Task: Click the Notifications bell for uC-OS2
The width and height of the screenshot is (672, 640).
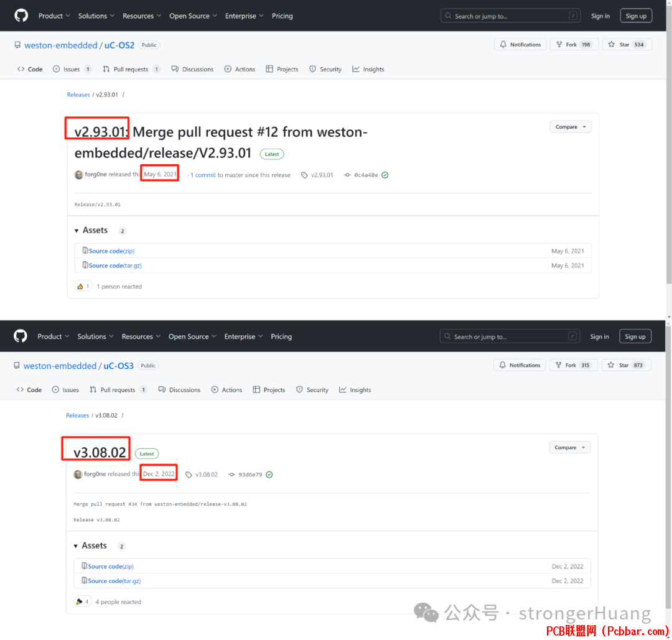Action: click(520, 45)
